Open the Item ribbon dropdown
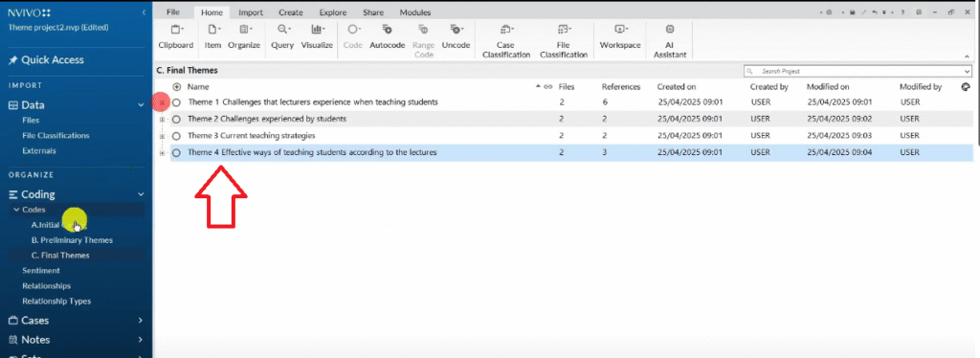This screenshot has height=358, width=980. tap(213, 37)
